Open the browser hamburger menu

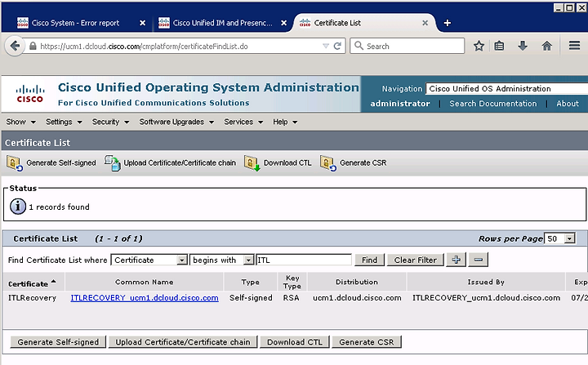[574, 46]
